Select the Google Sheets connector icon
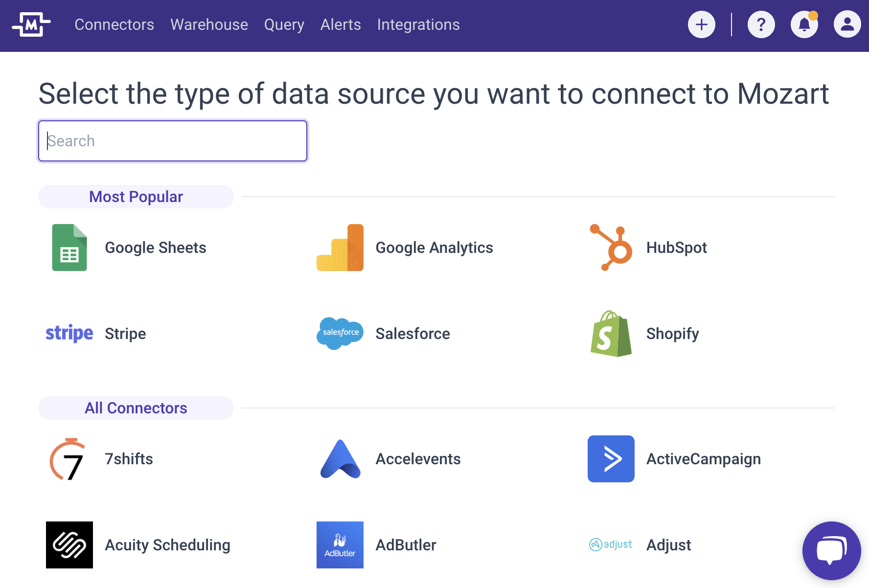 coord(69,248)
